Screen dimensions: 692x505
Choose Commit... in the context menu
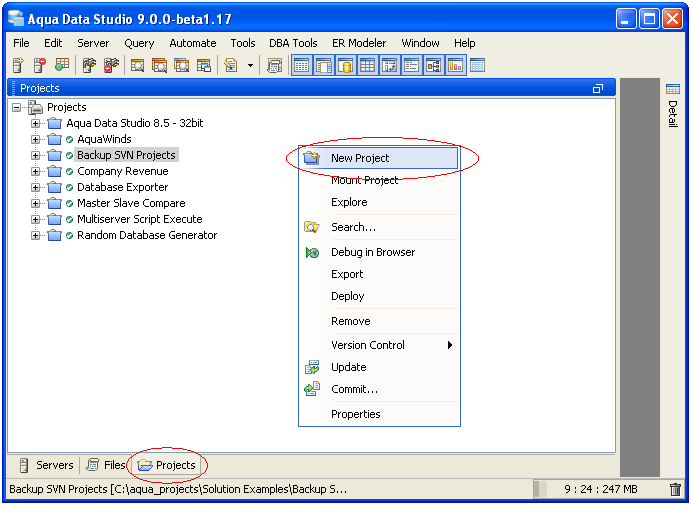tap(379, 389)
